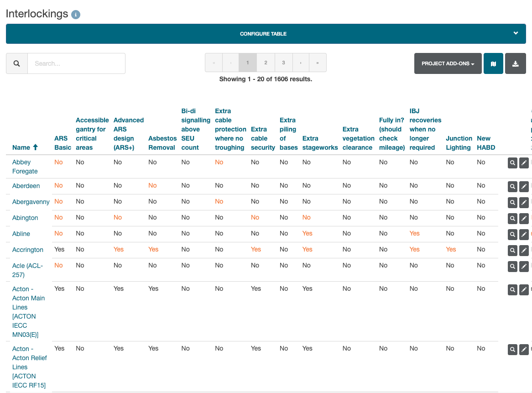Edit pencil icon for Abline row
532x393 pixels.
click(x=524, y=234)
